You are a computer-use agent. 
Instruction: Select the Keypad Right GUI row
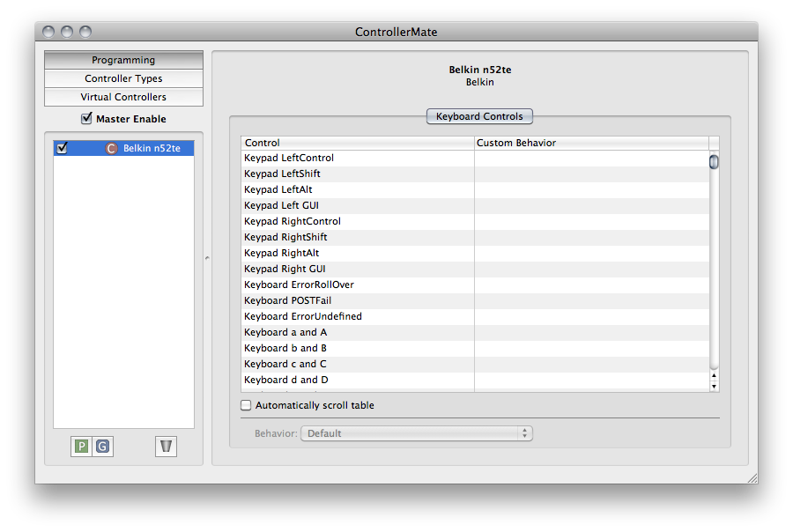coord(476,269)
